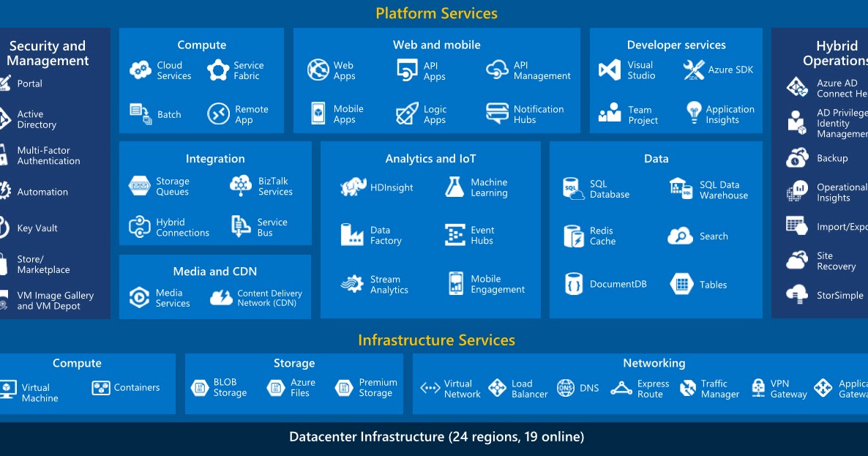Click the Platform Services heading
This screenshot has width=868, height=456.
coord(436,12)
